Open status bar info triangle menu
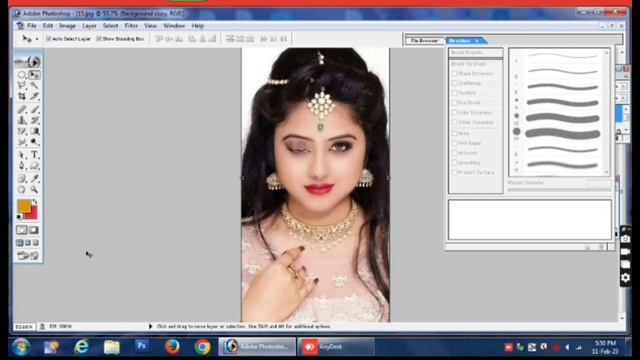This screenshot has height=360, width=640. (x=150, y=327)
